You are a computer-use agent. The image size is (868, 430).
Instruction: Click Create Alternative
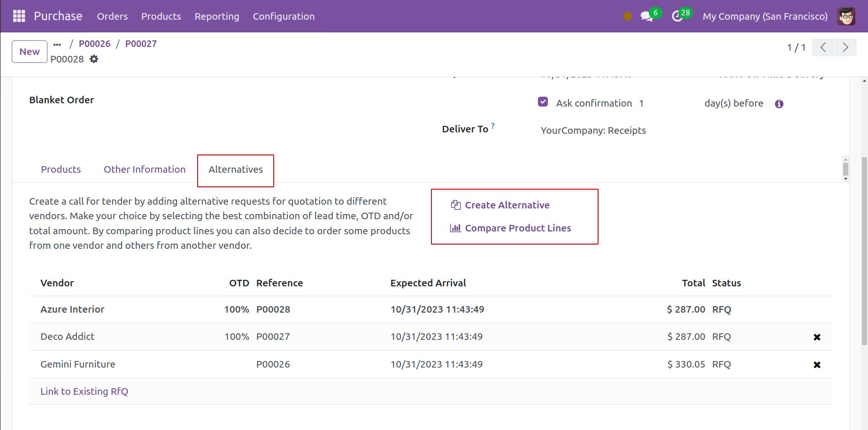[500, 205]
